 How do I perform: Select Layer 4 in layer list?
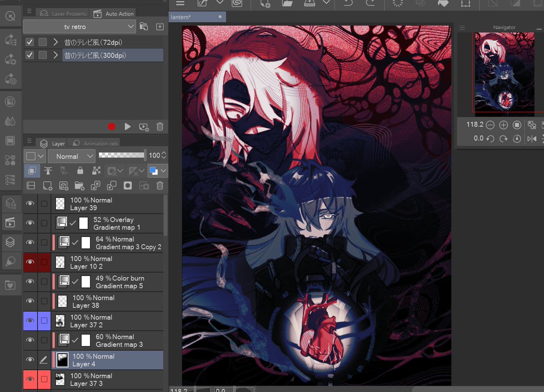click(x=107, y=359)
